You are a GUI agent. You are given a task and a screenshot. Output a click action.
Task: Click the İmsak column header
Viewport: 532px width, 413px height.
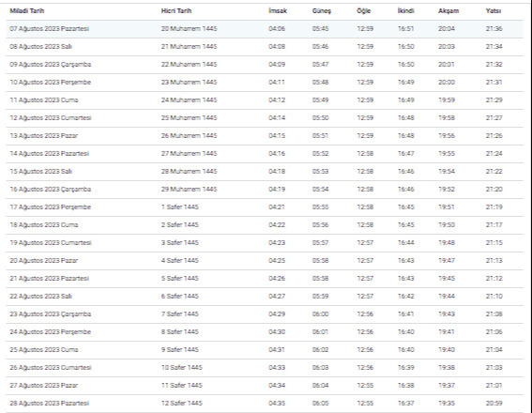tap(278, 11)
